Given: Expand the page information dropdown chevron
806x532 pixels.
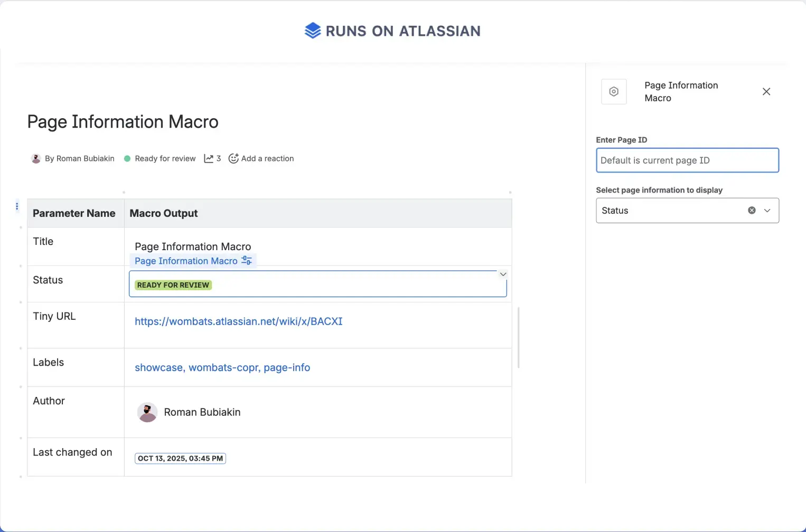Looking at the screenshot, I should click(x=767, y=211).
